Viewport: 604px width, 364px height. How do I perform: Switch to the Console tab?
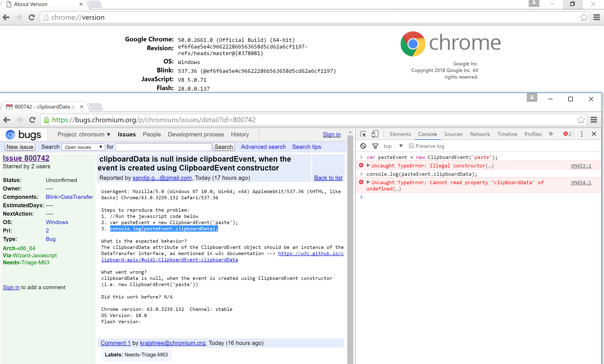click(x=428, y=134)
